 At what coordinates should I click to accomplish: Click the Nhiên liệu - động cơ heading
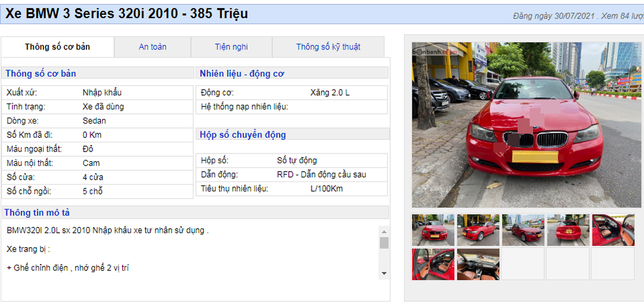(x=242, y=73)
